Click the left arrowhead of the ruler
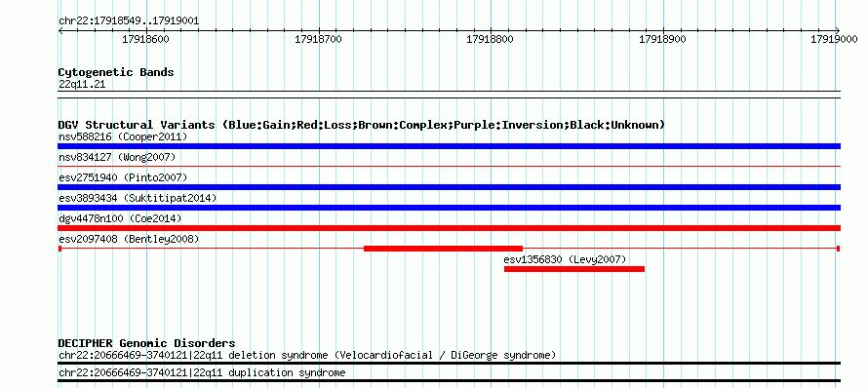The image size is (868, 388). pyautogui.click(x=60, y=30)
